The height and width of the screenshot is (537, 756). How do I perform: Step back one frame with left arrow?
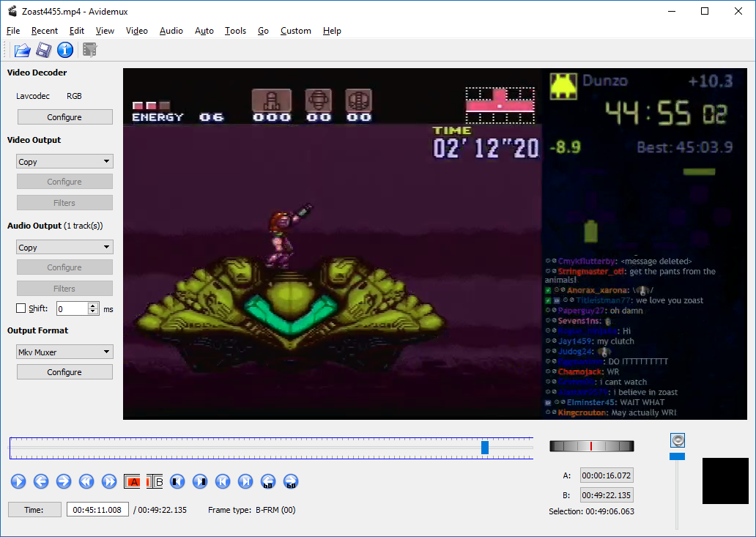[41, 481]
